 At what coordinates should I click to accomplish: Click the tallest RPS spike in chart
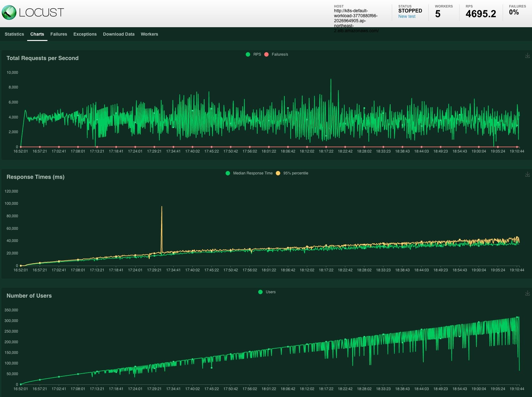click(x=331, y=80)
